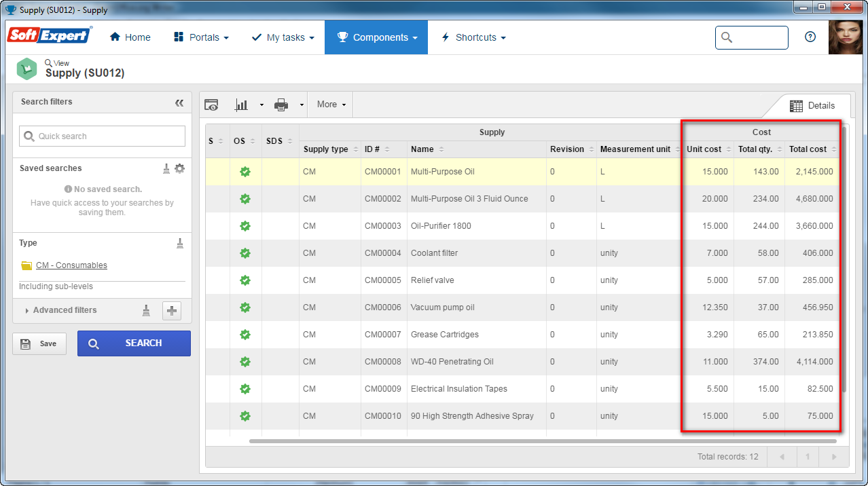Open the help question mark icon
This screenshot has width=868, height=486.
point(810,37)
